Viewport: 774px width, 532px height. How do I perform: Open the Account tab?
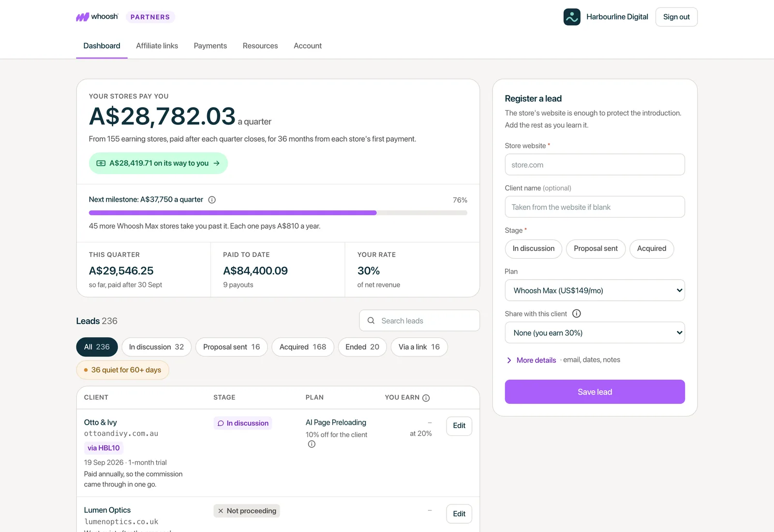[x=308, y=46]
